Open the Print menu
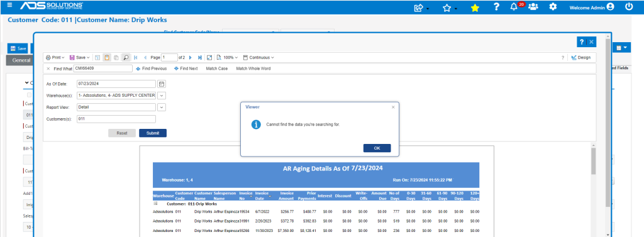Viewport: 644px width, 237px height. coord(55,57)
